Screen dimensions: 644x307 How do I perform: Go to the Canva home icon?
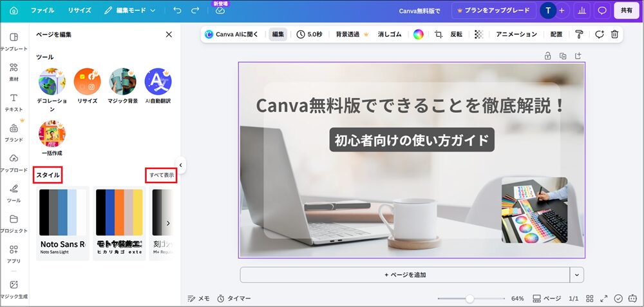[14, 11]
